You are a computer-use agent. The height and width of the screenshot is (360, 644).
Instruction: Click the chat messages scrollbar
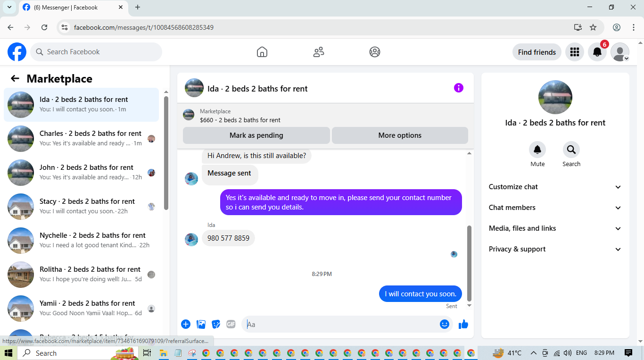[x=469, y=263]
